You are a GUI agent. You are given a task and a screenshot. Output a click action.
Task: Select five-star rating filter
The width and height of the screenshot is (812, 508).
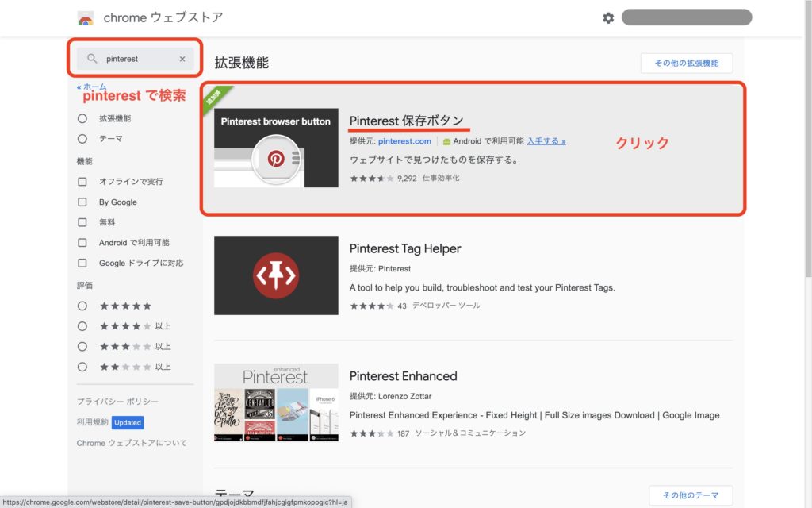(82, 306)
